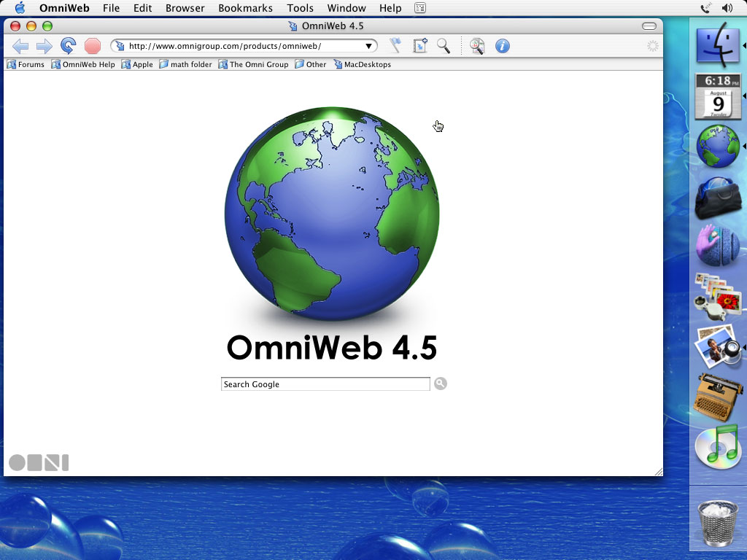Click the OmniWeb globe image on the page
Screen dimensions: 747x560
point(332,214)
